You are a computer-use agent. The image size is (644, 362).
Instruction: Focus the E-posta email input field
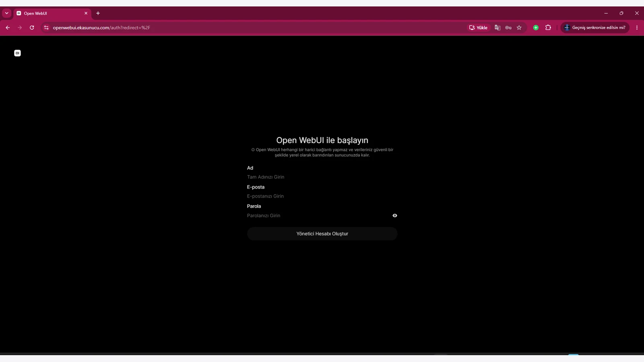click(322, 196)
